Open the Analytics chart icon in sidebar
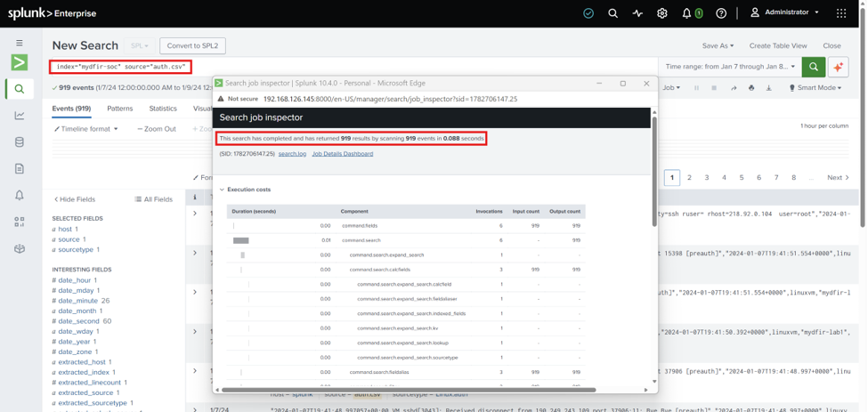 [20, 116]
